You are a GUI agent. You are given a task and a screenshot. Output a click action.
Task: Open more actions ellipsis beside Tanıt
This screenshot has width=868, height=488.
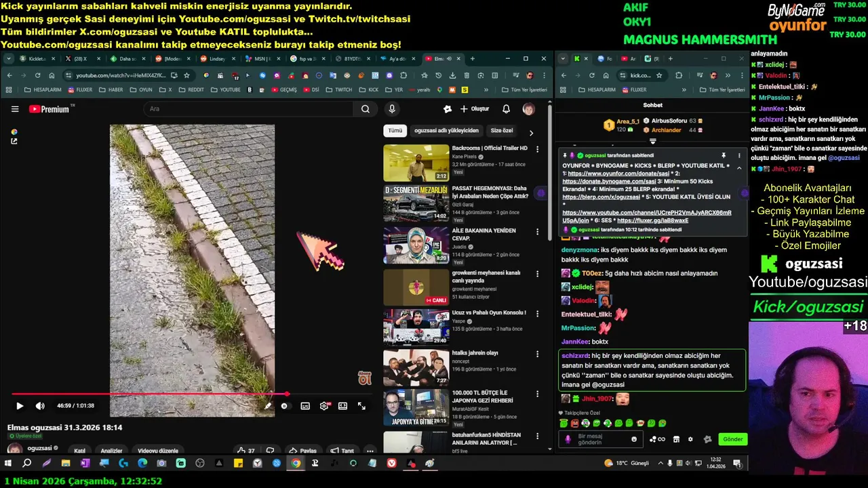370,451
